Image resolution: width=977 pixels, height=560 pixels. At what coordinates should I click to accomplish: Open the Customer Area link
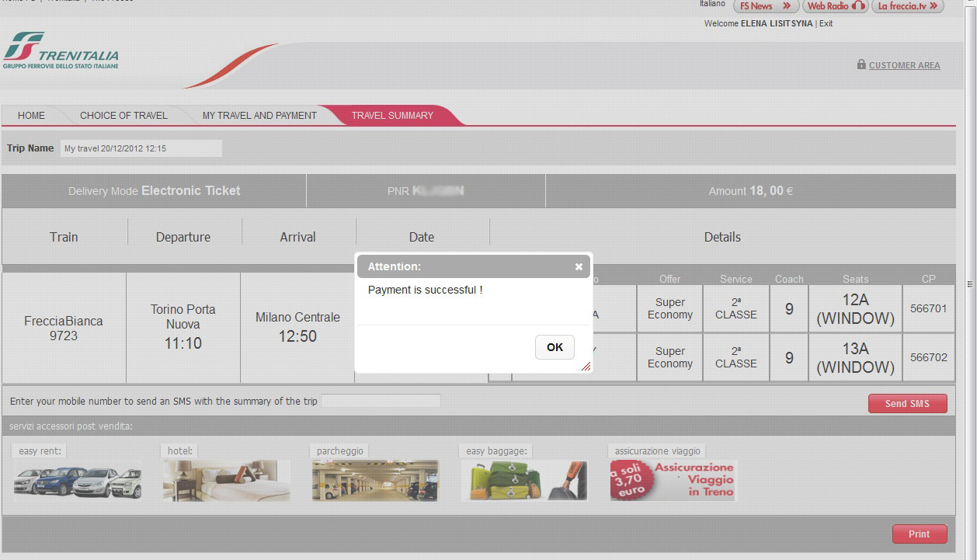[x=904, y=65]
